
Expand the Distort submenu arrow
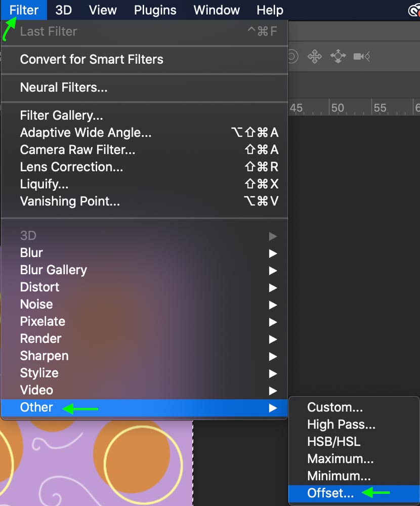pos(273,287)
